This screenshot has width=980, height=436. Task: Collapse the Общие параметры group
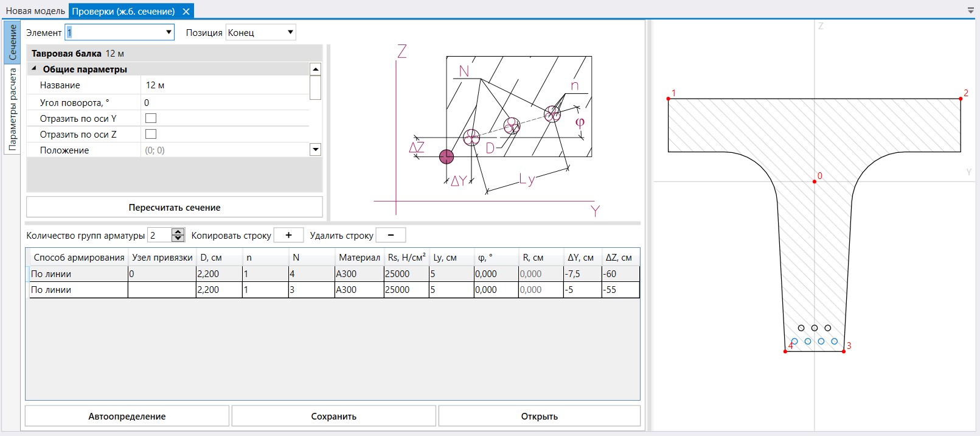(x=34, y=69)
